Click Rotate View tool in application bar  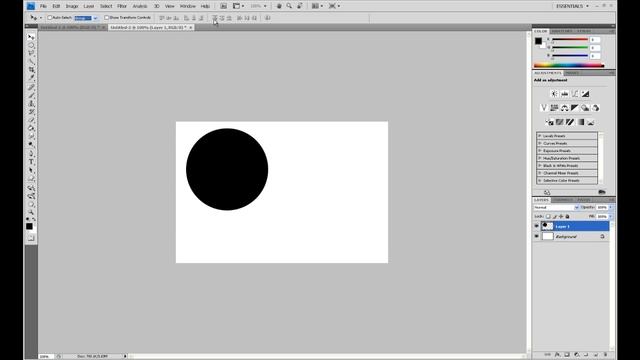300,6
